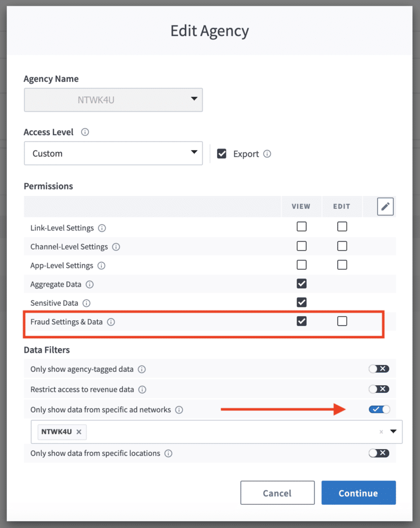Uncheck the Export checkbox
Viewport: 420px width, 528px height.
(222, 154)
